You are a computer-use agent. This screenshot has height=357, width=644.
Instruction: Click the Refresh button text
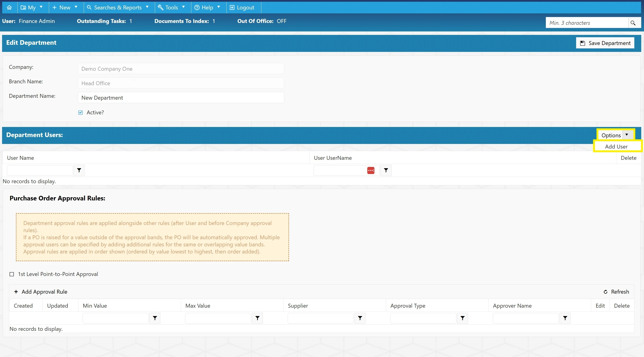(620, 292)
